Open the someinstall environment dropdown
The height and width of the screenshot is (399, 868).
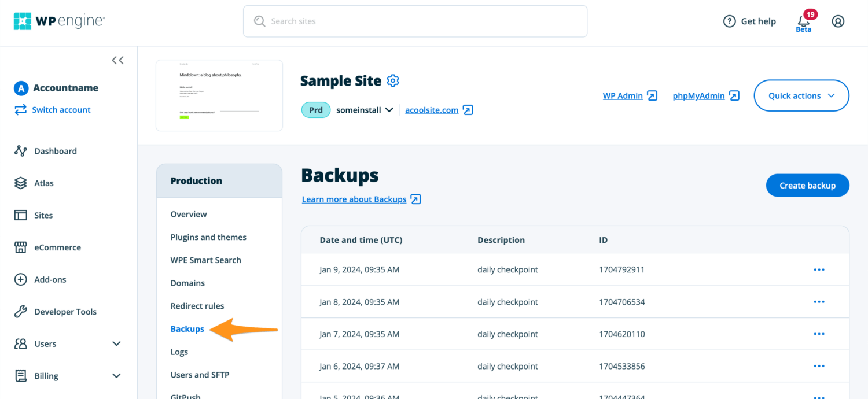[x=365, y=110]
